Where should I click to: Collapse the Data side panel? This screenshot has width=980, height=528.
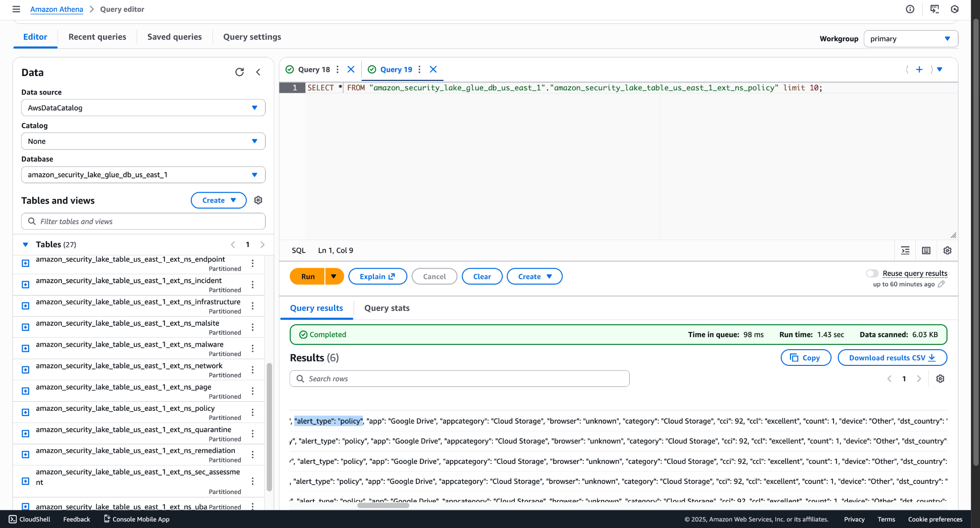click(x=258, y=72)
